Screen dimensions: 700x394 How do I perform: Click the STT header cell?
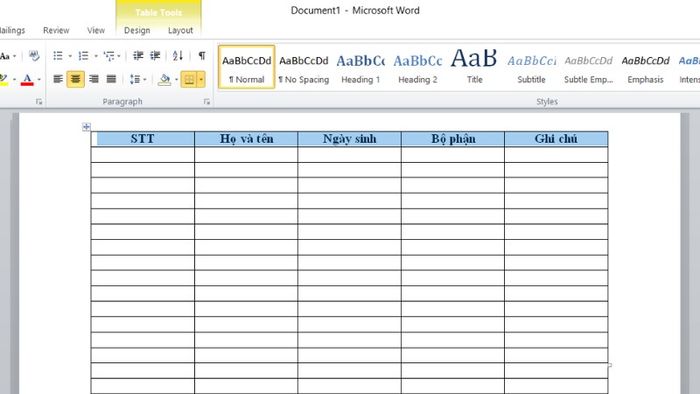(143, 139)
